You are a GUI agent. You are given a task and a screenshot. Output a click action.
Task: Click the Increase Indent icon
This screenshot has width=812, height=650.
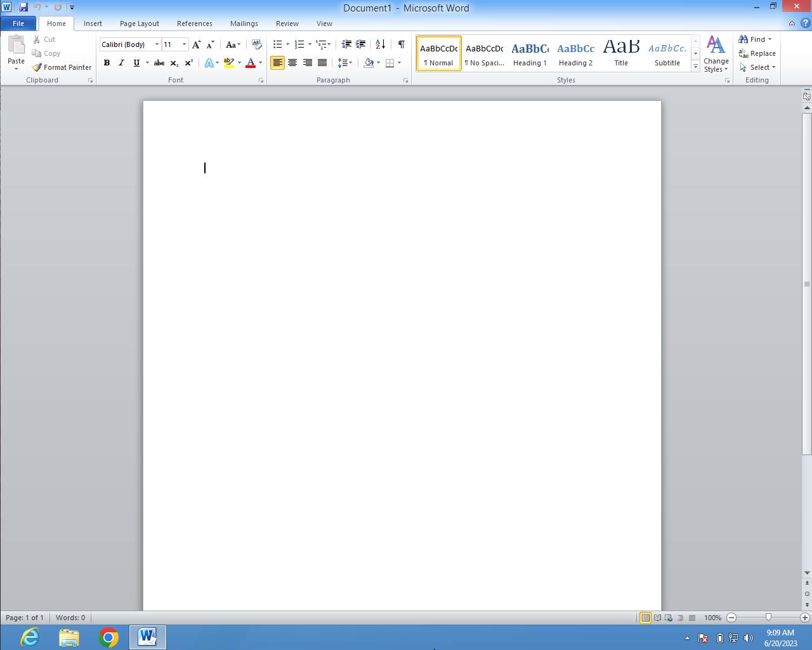click(x=361, y=44)
